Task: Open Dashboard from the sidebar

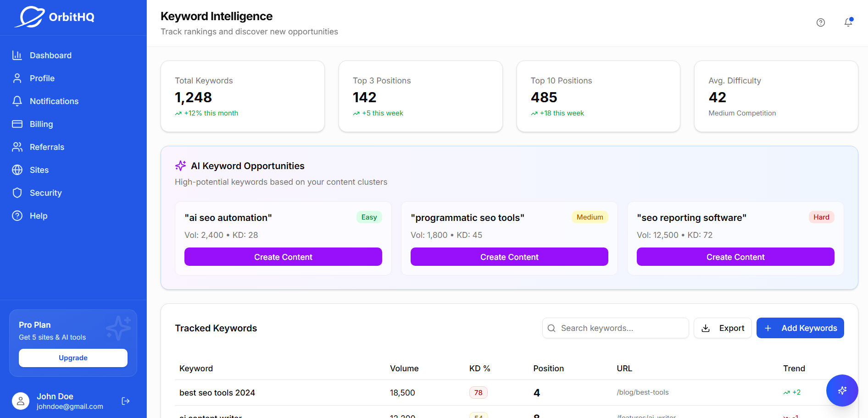Action: (50, 55)
